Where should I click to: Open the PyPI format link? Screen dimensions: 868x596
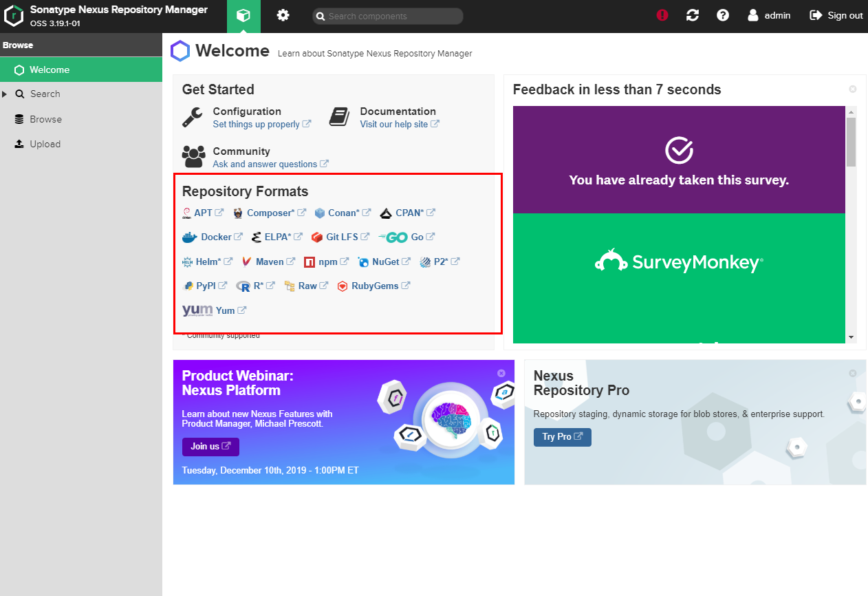(211, 286)
